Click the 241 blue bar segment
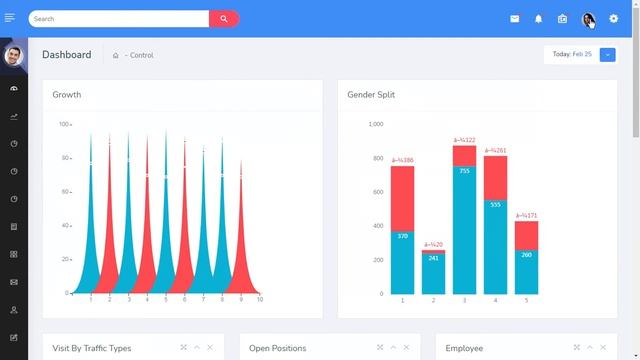Image resolution: width=640 pixels, height=360 pixels. point(433,274)
